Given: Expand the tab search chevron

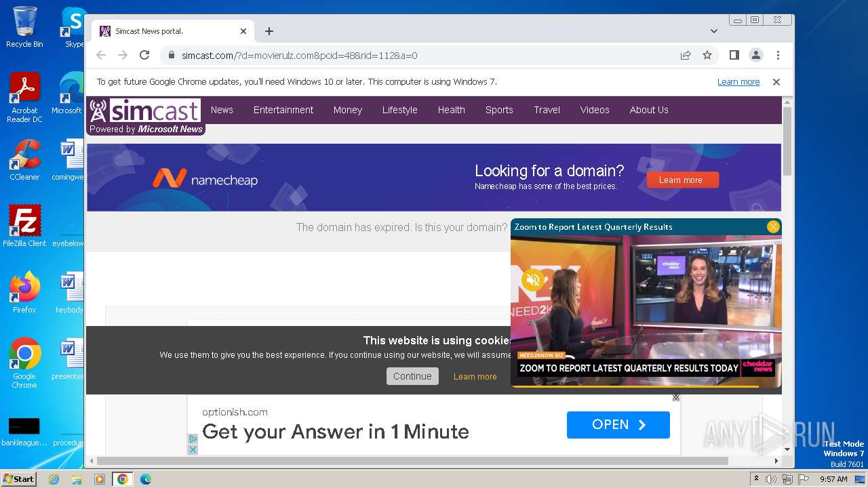Looking at the screenshot, I should point(714,31).
